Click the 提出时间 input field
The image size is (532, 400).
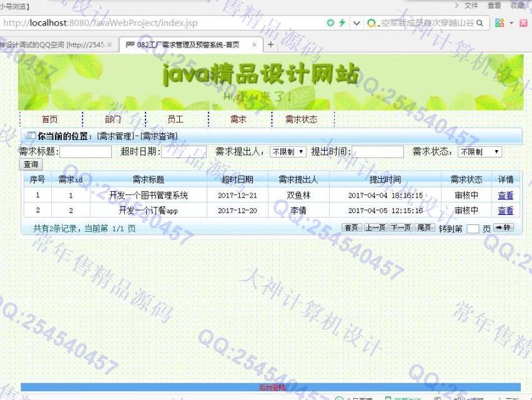(378, 152)
